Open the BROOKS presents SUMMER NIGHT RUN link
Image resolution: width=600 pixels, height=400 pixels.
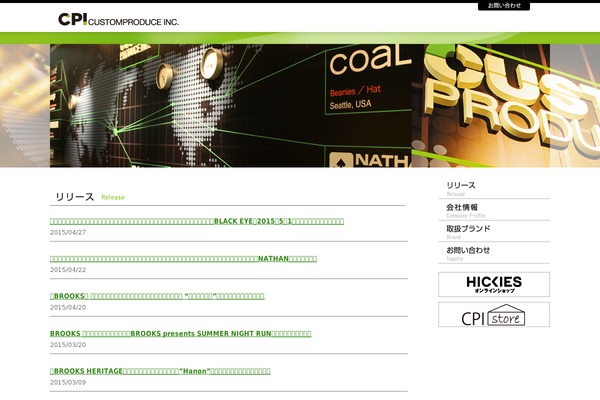[181, 333]
